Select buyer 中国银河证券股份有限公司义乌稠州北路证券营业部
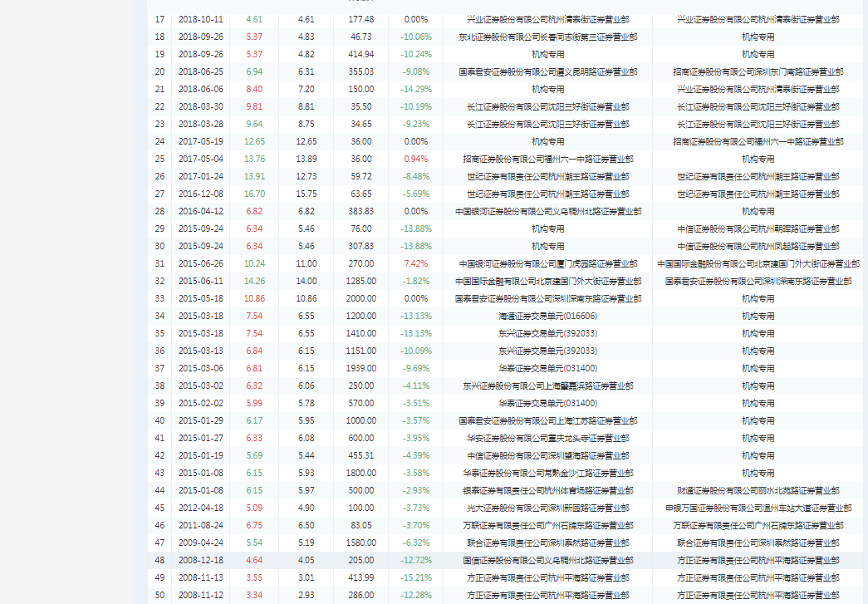This screenshot has width=868, height=604. (547, 211)
